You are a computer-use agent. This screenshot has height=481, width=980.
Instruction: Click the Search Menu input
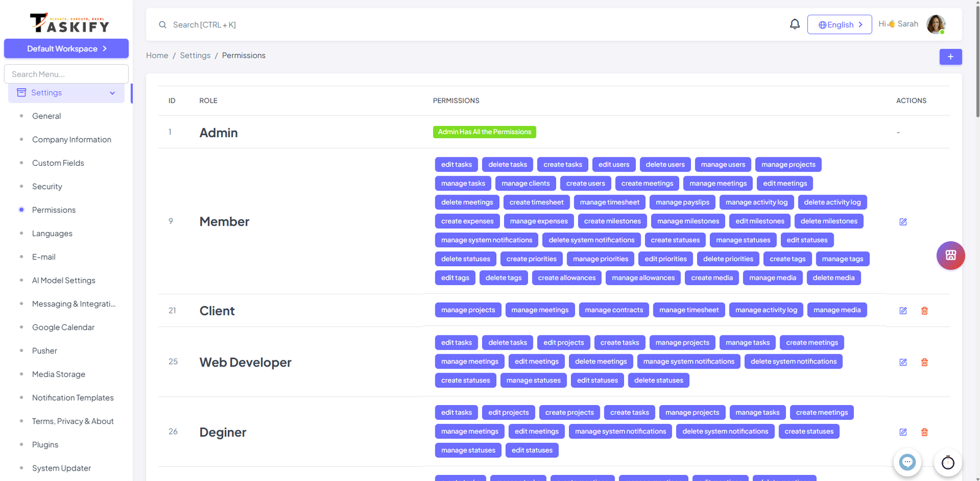pyautogui.click(x=66, y=74)
